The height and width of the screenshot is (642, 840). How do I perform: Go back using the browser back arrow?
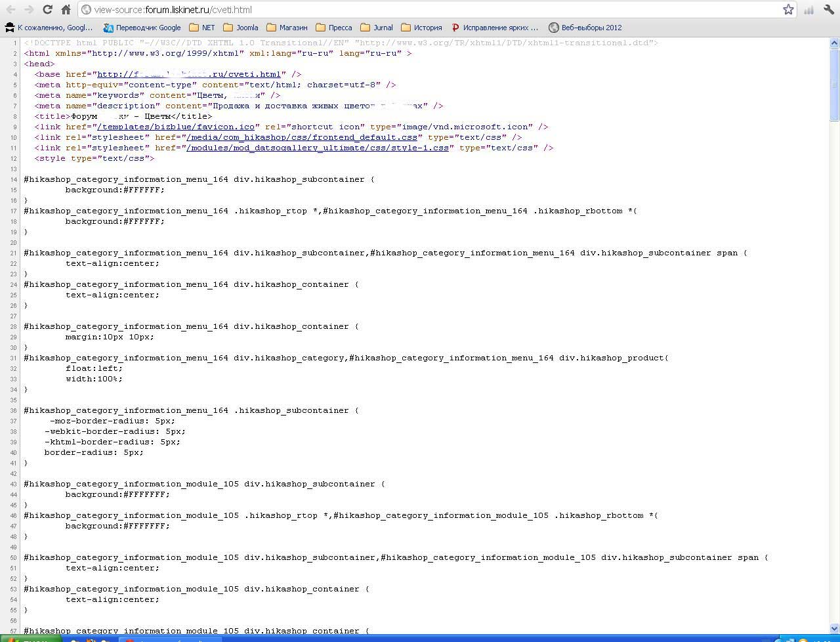click(x=11, y=10)
